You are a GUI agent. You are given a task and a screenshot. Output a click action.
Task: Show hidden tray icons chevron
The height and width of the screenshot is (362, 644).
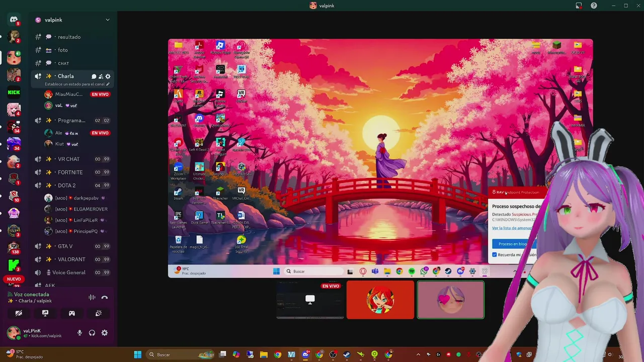tap(418, 354)
